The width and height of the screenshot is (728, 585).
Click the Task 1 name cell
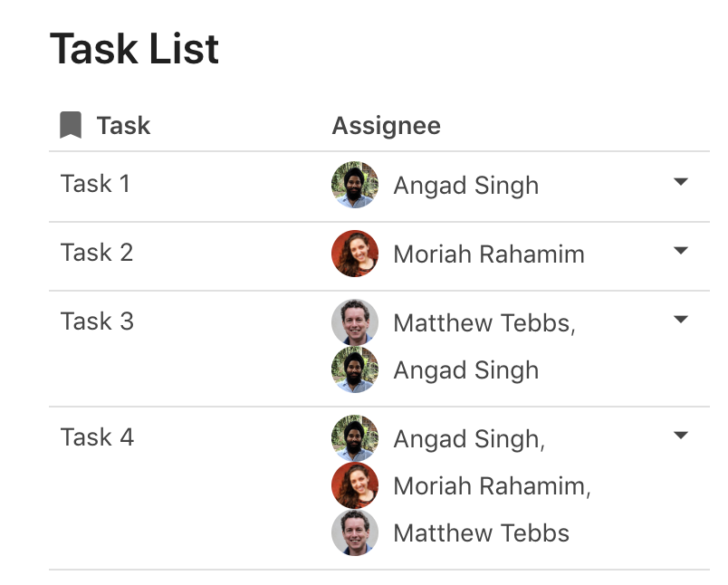[95, 184]
